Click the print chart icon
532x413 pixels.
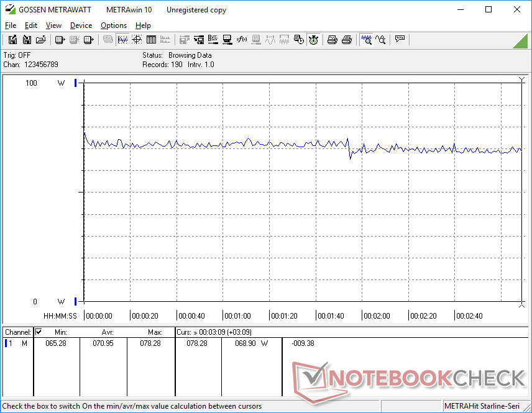pyautogui.click(x=332, y=40)
